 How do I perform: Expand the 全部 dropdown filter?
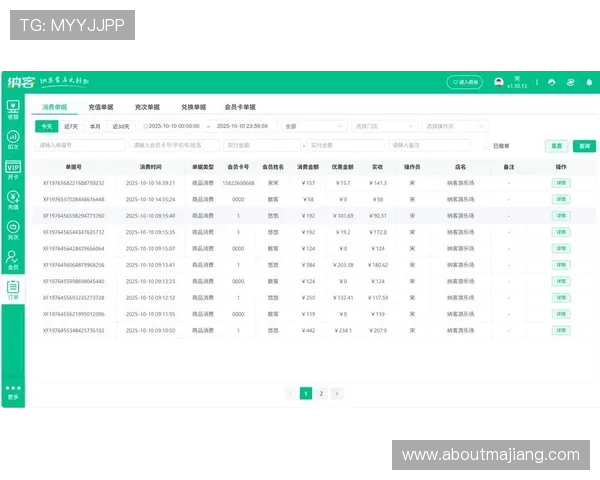(313, 127)
